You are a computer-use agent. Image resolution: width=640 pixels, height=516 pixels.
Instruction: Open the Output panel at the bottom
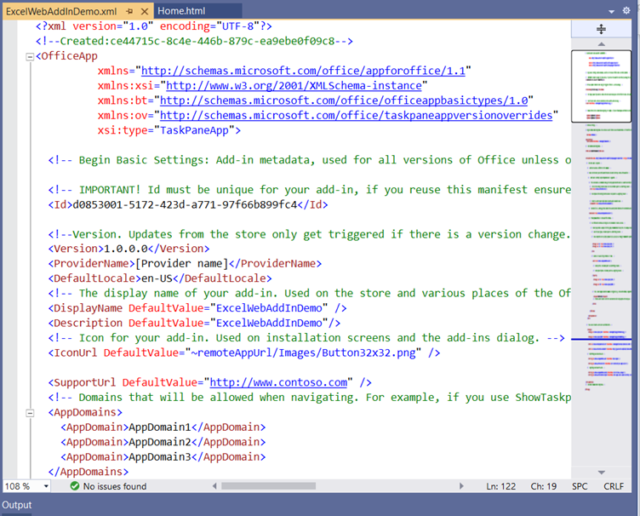(x=17, y=506)
